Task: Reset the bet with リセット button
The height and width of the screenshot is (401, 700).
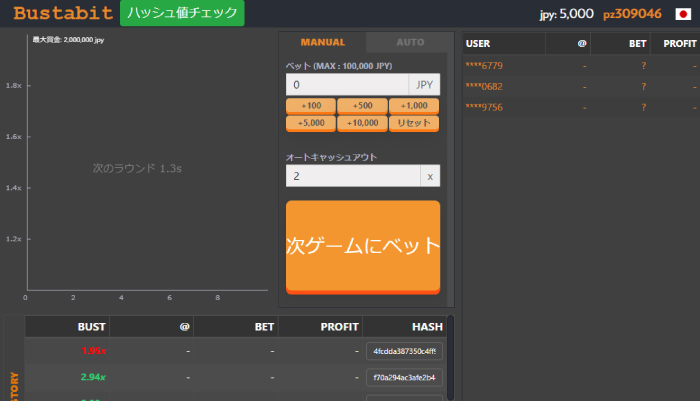Action: click(x=414, y=123)
